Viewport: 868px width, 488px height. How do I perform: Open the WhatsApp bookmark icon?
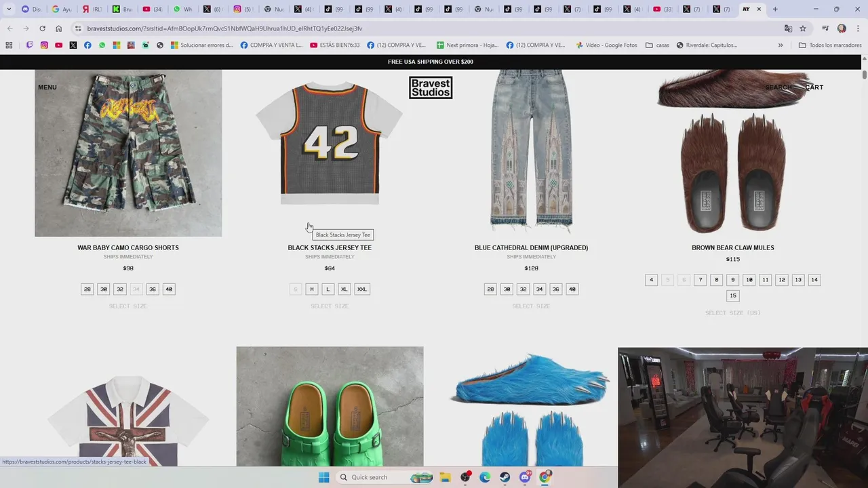pos(102,45)
